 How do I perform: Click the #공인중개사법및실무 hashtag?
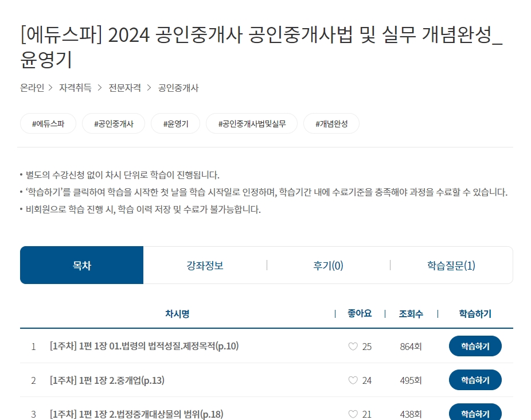point(251,123)
